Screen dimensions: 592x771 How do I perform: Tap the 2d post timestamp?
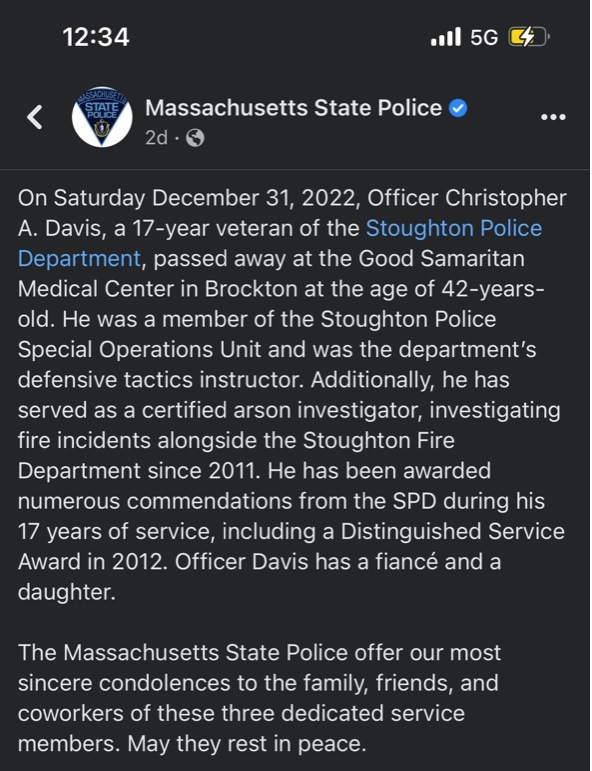click(x=156, y=138)
